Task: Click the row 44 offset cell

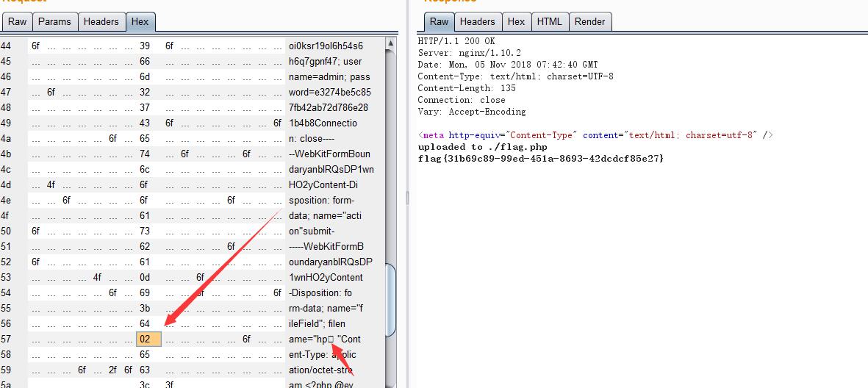Action: pos(7,46)
